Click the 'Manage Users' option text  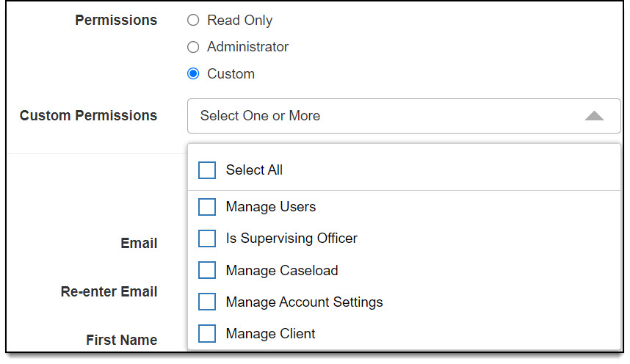[271, 207]
